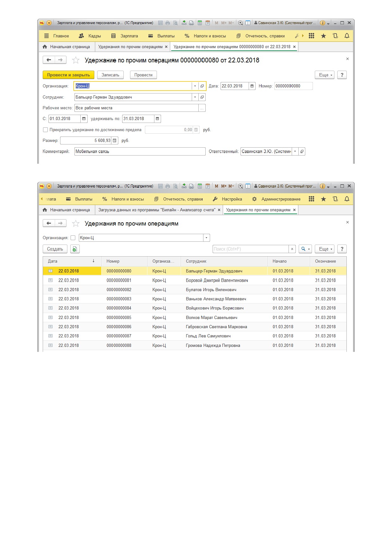Go back with arrow in upper window
The width and height of the screenshot is (392, 555).
(49, 60)
